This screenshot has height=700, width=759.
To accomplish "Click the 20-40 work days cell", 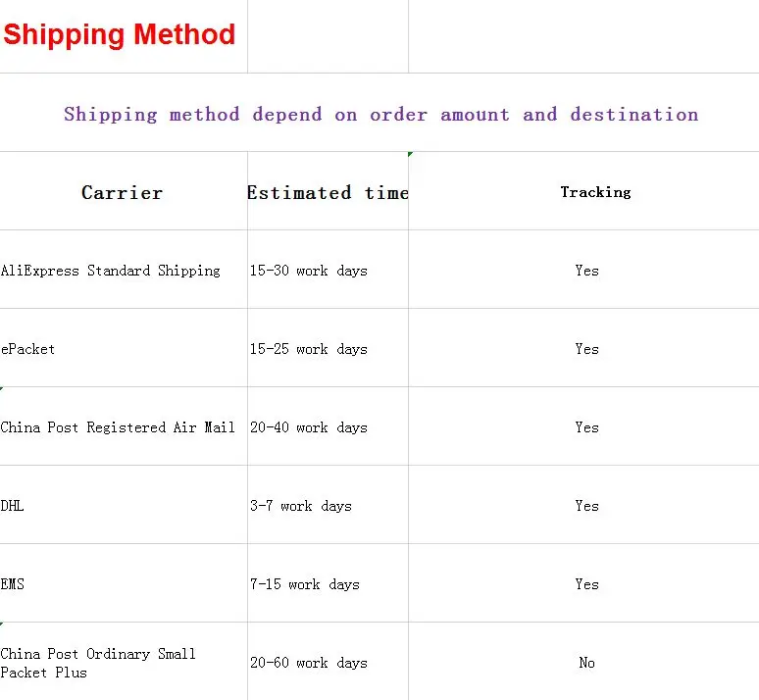I will [x=308, y=427].
